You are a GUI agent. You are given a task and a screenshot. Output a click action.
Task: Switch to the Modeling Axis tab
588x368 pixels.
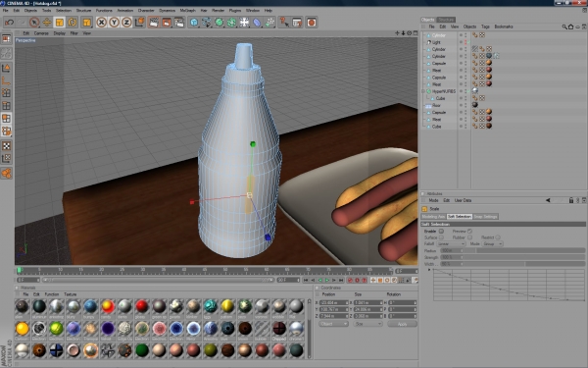(x=433, y=217)
